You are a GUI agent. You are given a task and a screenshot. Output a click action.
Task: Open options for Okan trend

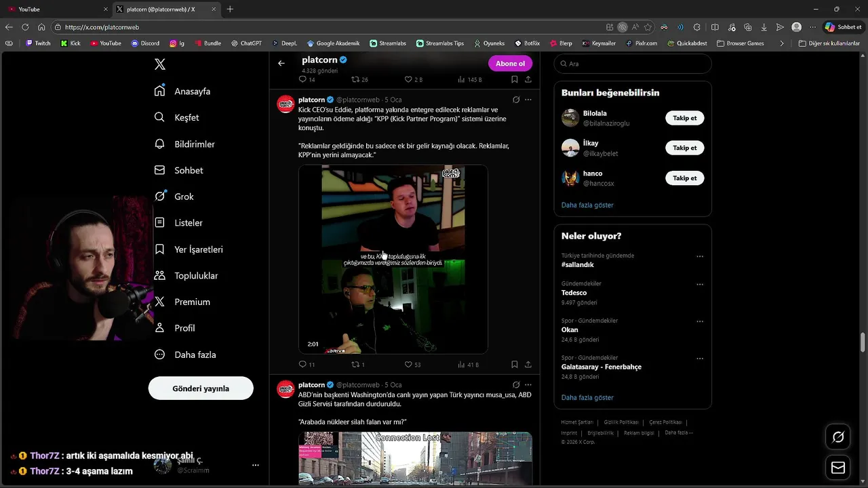(700, 321)
